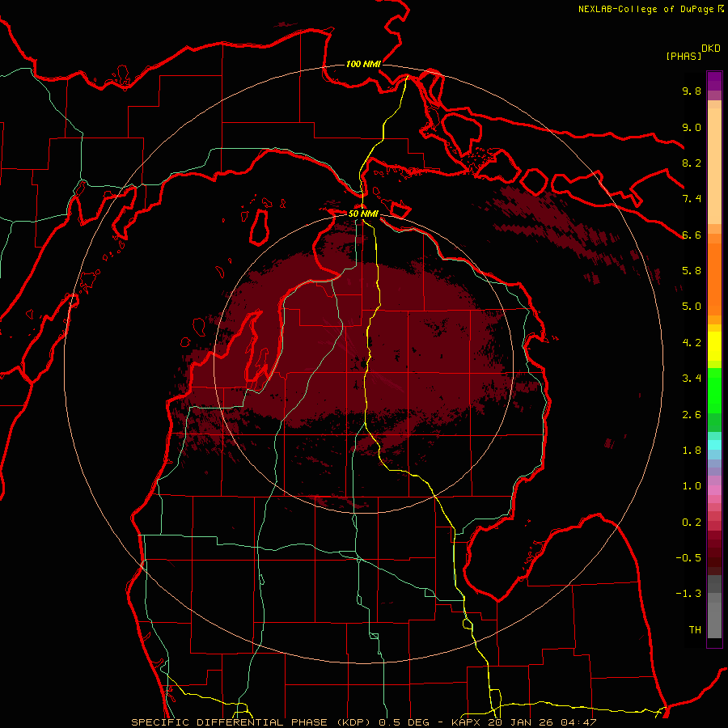Click the 6.6 value on color scale
Viewport: 728px width, 728px height.
pos(692,235)
